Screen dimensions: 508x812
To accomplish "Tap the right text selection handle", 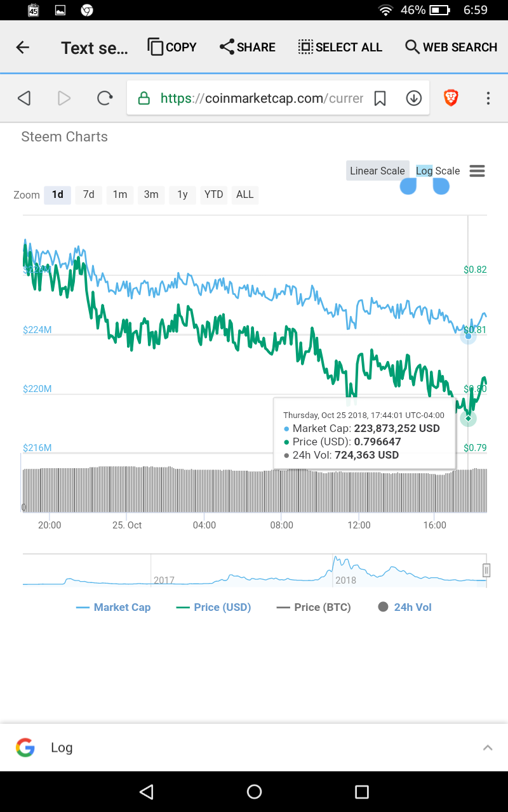I will click(x=441, y=186).
